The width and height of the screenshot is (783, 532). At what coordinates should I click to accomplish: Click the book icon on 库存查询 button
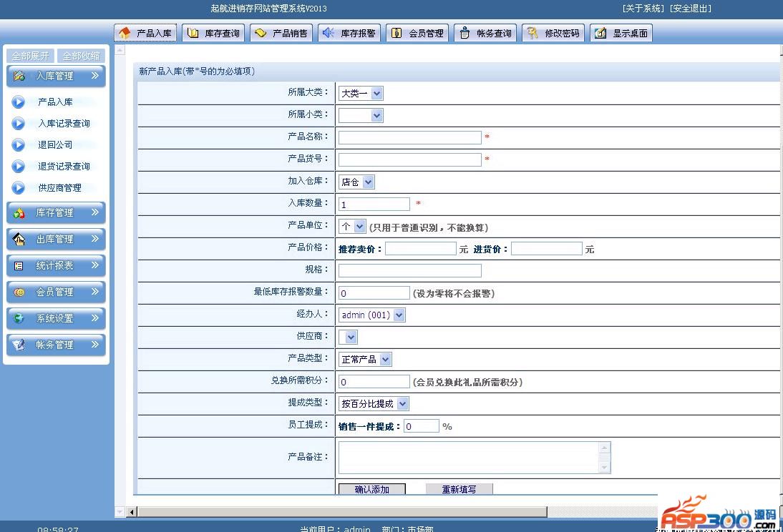(x=193, y=33)
